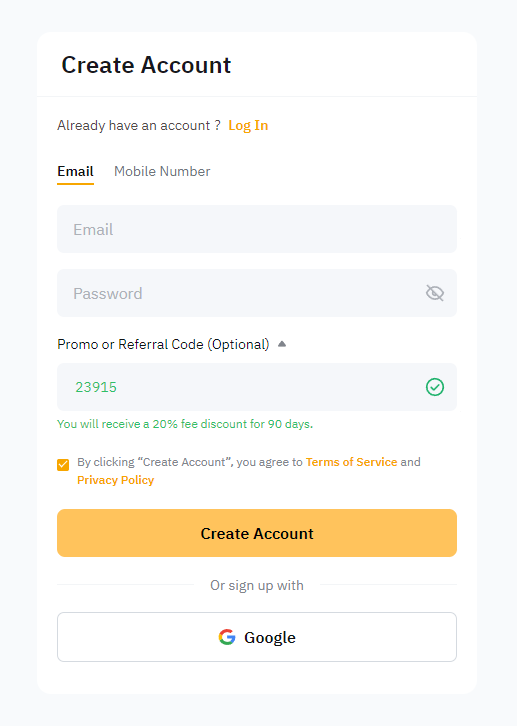Sign up with the Google button
This screenshot has width=517, height=726.
point(257,637)
